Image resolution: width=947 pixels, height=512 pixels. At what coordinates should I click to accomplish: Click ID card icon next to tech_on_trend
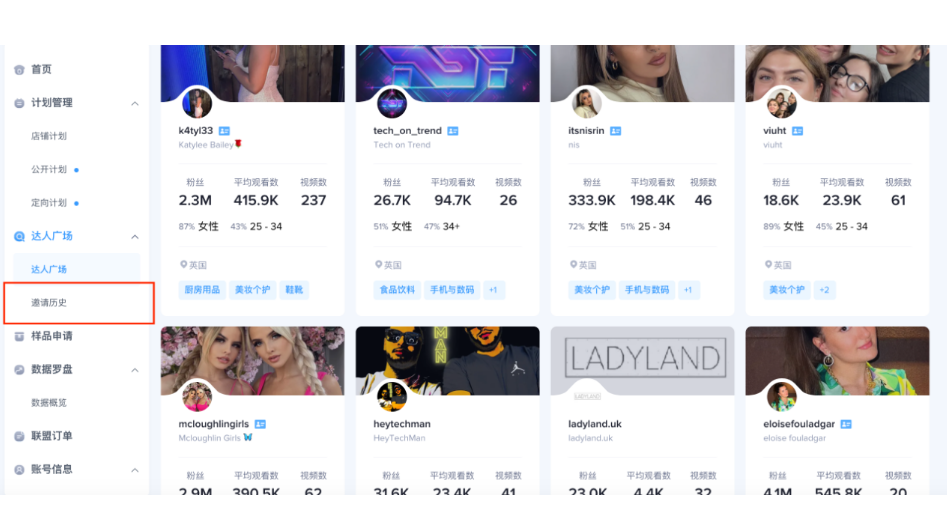(x=452, y=131)
